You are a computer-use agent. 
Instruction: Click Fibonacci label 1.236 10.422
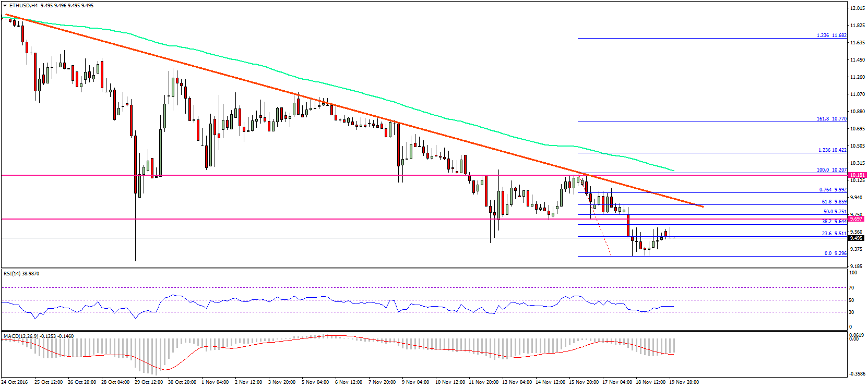pyautogui.click(x=832, y=150)
